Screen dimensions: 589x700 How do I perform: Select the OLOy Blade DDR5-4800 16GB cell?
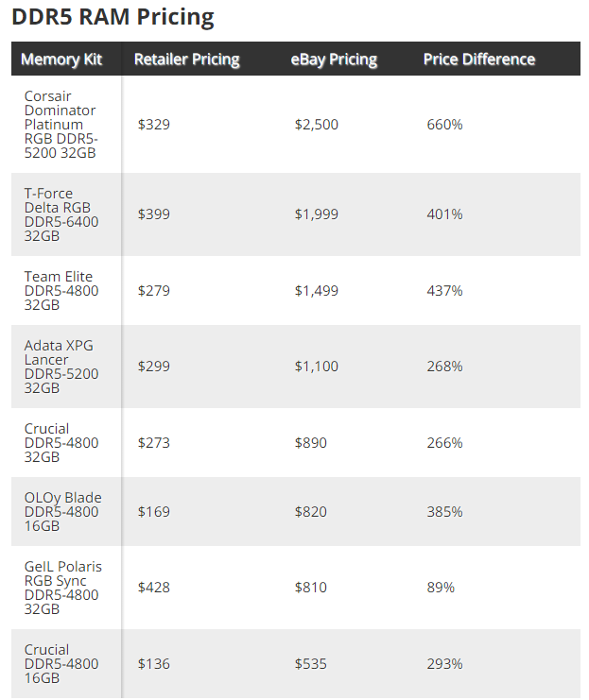point(62,512)
